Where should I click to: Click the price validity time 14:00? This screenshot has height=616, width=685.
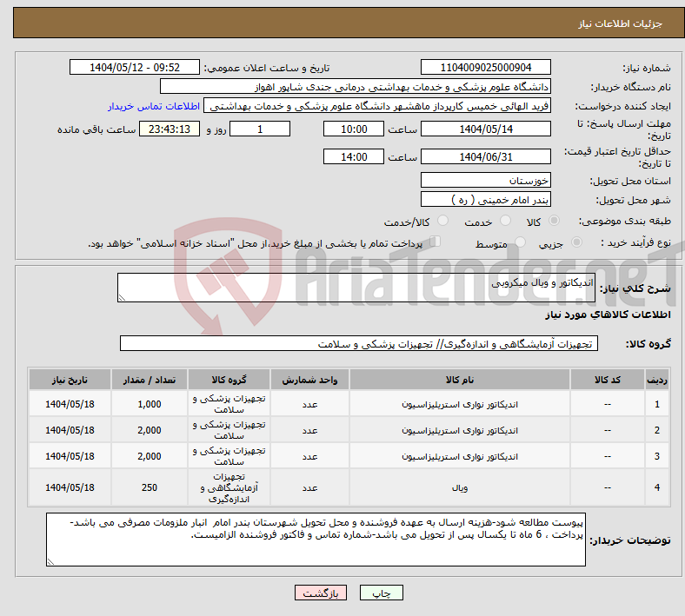pos(354,156)
